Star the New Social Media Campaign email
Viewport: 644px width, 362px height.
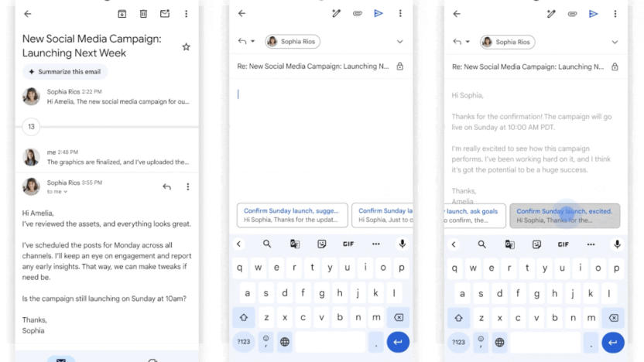tap(186, 47)
